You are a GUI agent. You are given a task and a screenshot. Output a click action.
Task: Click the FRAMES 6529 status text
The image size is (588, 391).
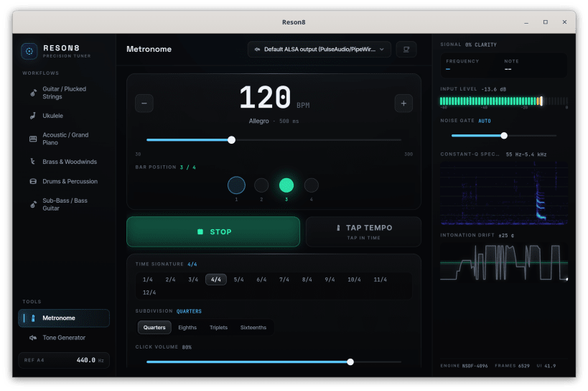(512, 366)
